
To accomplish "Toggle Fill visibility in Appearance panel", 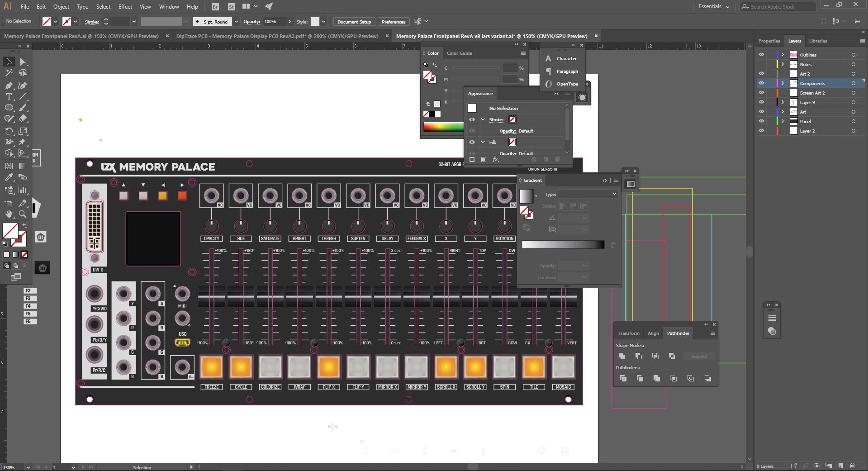I will (472, 142).
